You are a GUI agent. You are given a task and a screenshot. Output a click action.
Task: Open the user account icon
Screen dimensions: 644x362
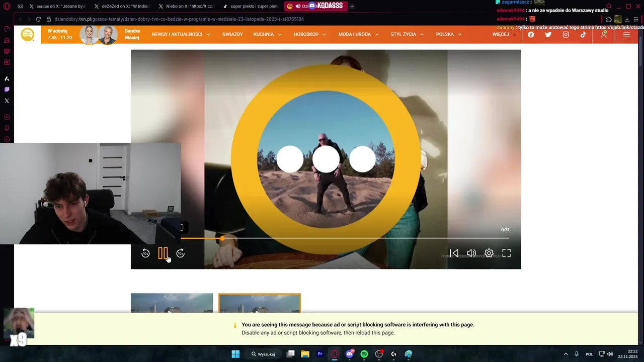coord(604,34)
